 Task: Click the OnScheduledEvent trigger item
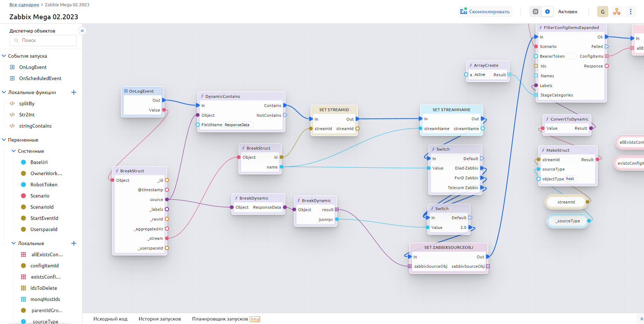coord(40,78)
